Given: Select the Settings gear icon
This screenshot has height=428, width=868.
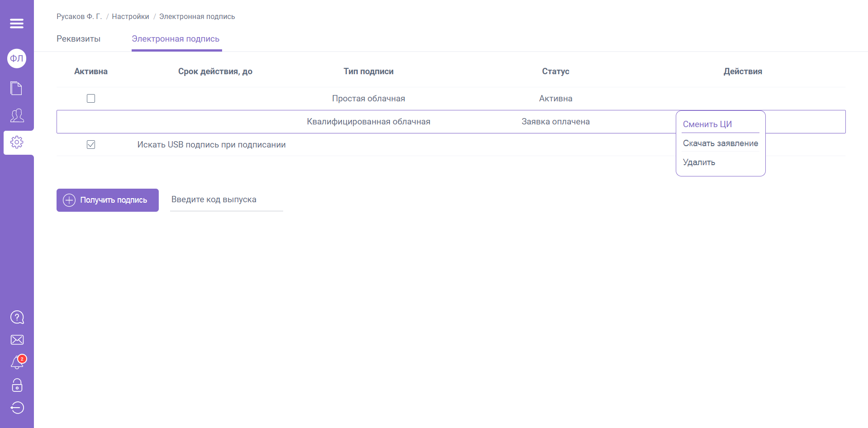Looking at the screenshot, I should (17, 142).
